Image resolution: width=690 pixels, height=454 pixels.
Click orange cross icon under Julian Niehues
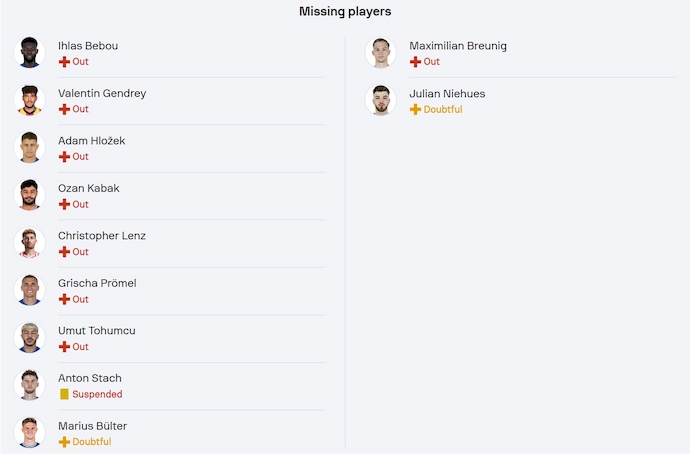point(415,109)
